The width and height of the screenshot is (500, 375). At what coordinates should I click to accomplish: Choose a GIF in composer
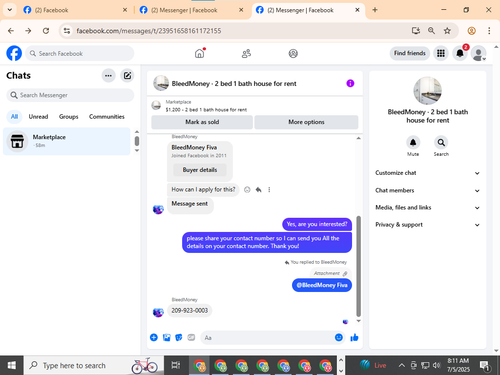(x=191, y=337)
